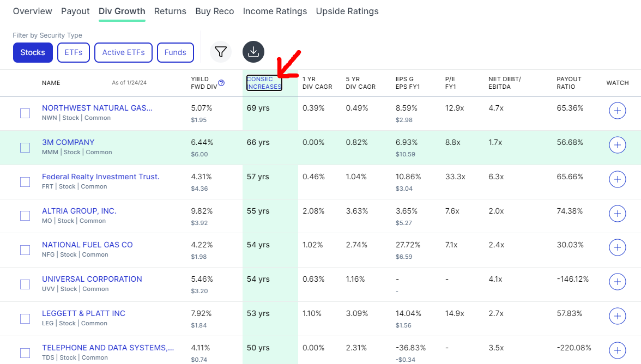
Task: Select the Div Growth tab
Action: [122, 11]
